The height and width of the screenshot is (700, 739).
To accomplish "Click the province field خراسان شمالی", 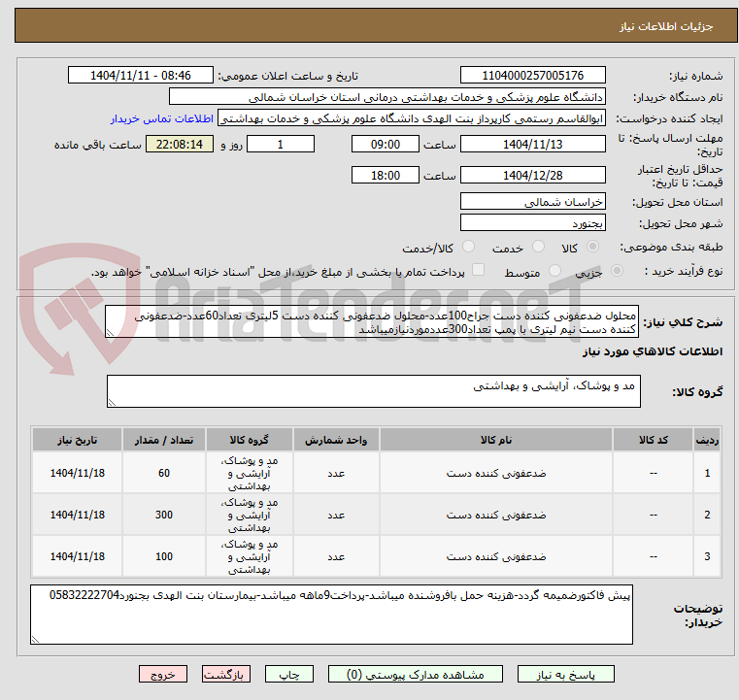I will [x=532, y=202].
